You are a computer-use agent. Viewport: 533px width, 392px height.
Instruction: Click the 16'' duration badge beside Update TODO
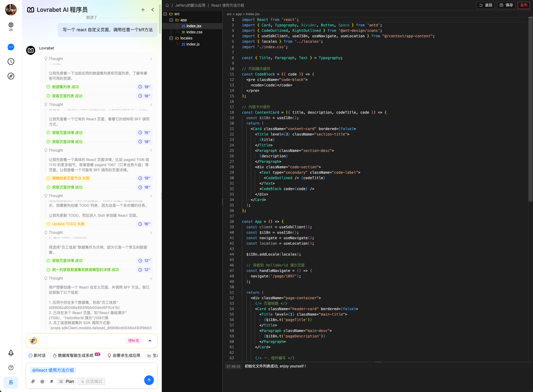(144, 224)
